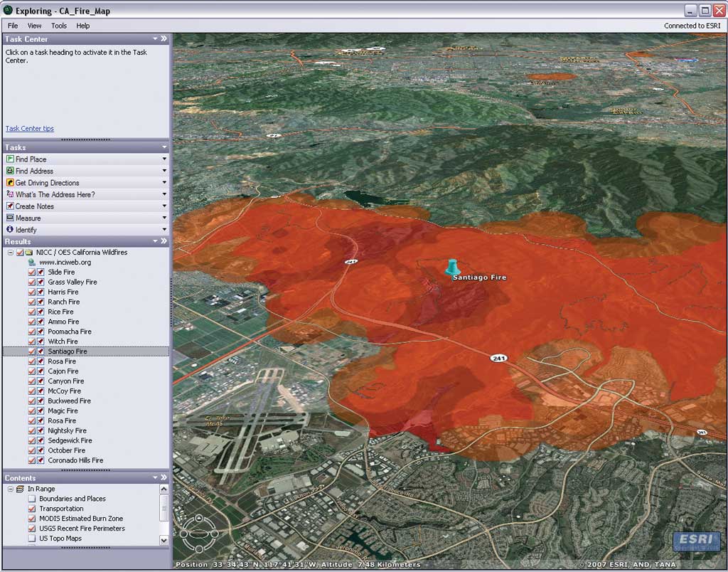Click the Contents panel scroll up arrow
Image resolution: width=728 pixels, height=572 pixels.
[164, 489]
